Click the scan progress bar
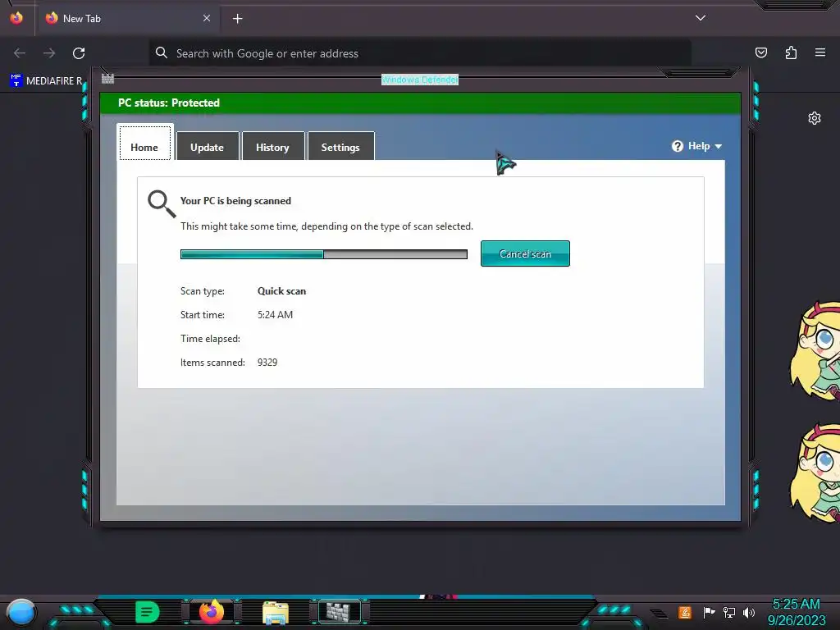This screenshot has height=630, width=840. (324, 254)
